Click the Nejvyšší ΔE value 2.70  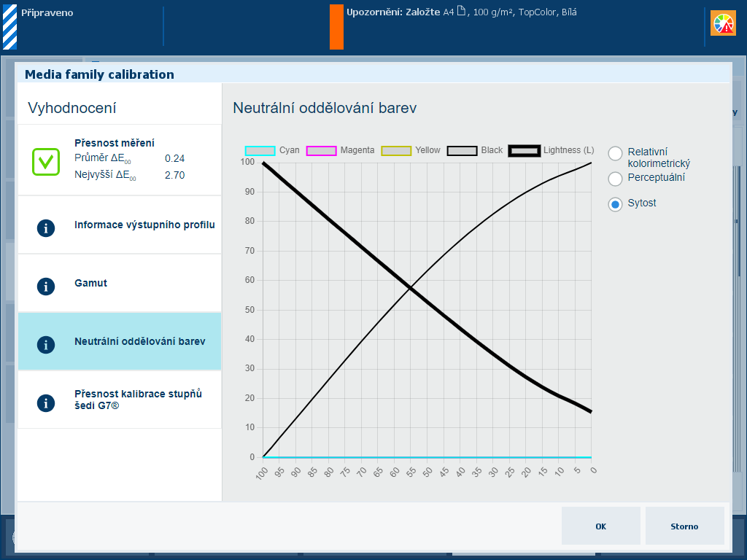[174, 175]
